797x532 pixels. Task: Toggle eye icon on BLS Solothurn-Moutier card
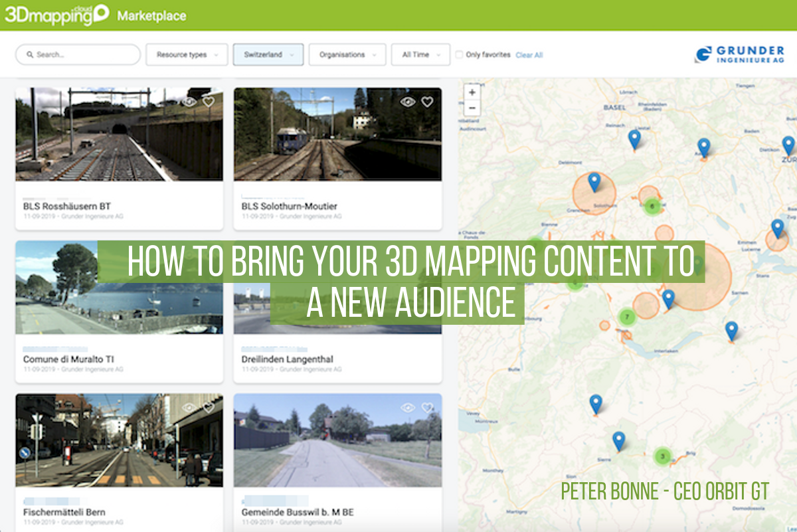408,102
